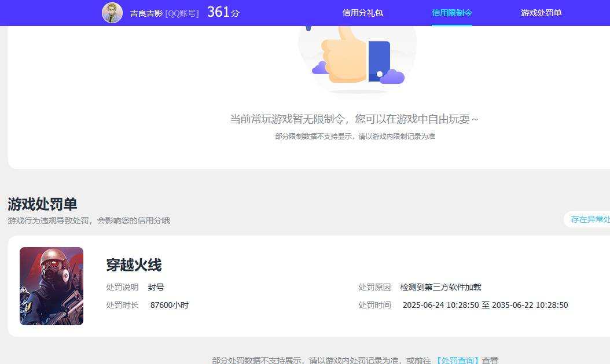Click the 处罚时长 label

click(x=122, y=306)
